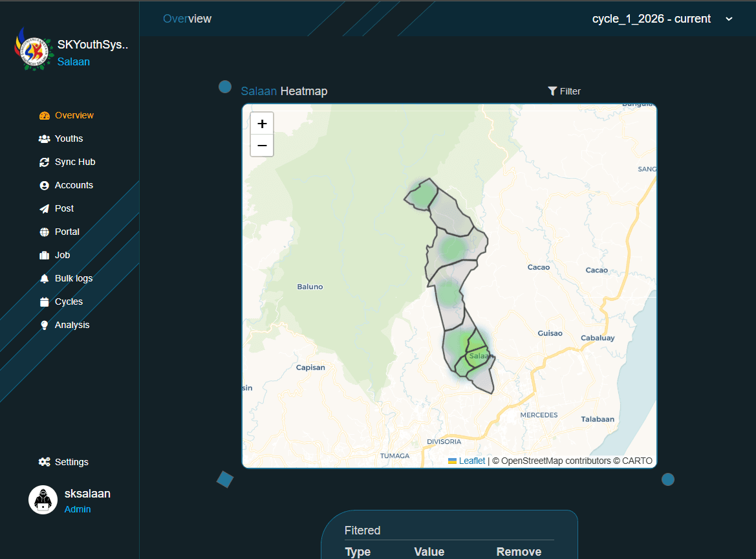
Task: Select the Portal menu label
Action: [x=67, y=232]
